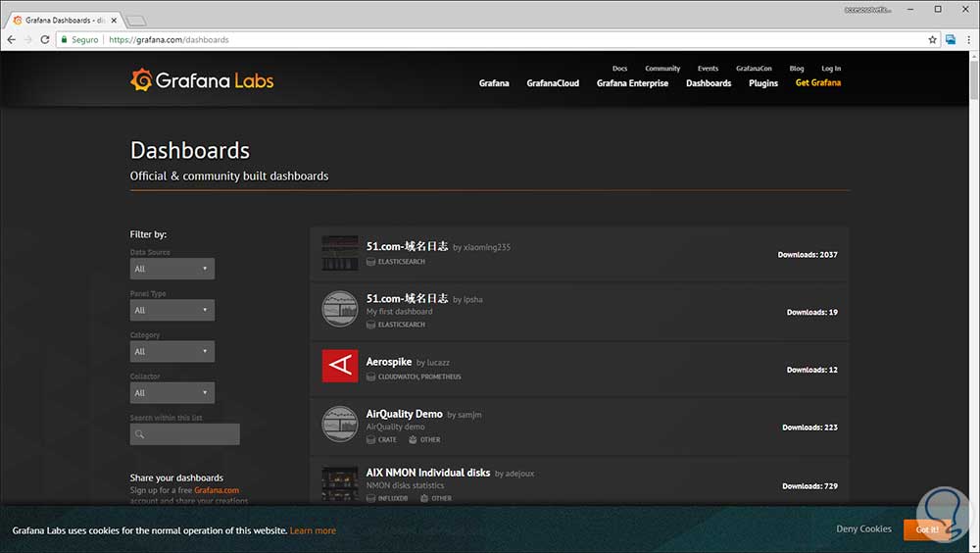Reload the page with refresh icon
The height and width of the screenshot is (553, 980).
tap(45, 39)
